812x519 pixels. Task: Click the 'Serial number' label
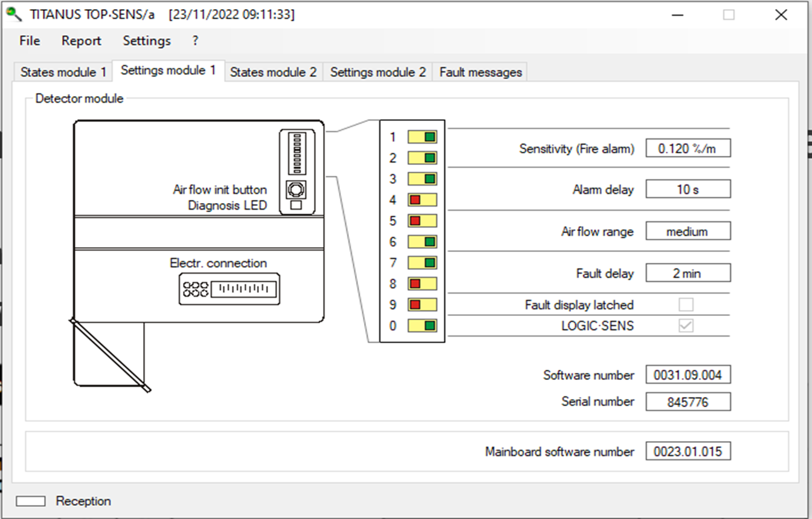(598, 401)
